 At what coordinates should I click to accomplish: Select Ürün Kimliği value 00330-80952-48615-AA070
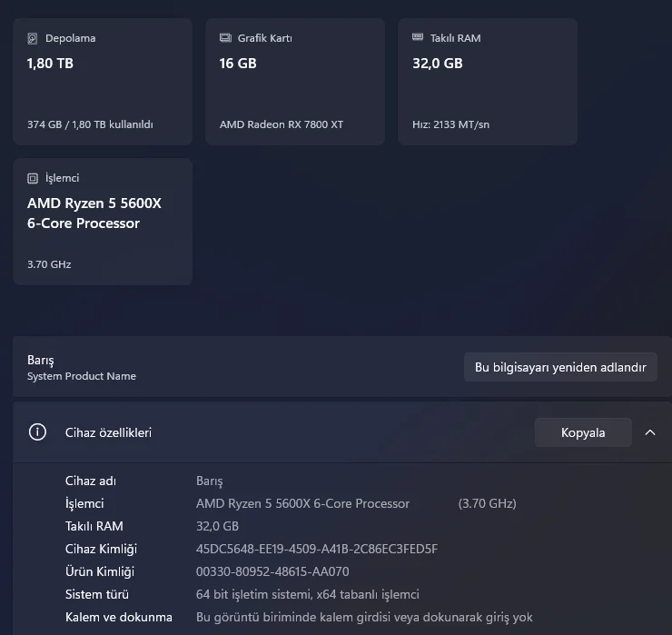272,571
